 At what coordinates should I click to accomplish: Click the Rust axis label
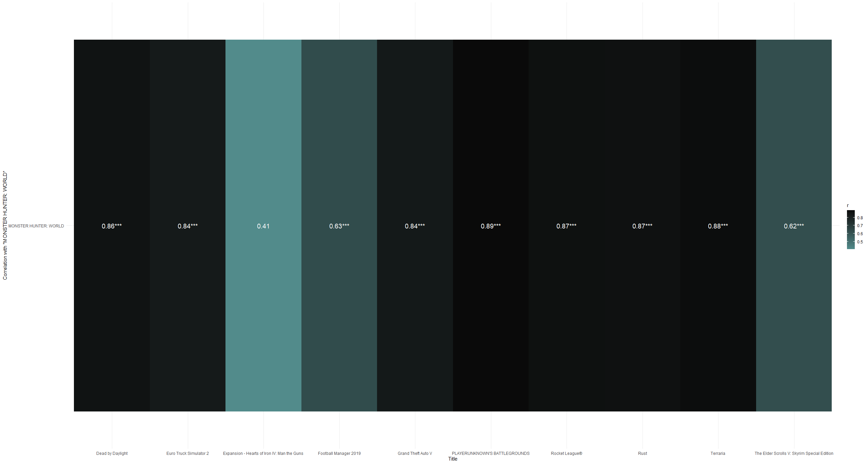(642, 453)
